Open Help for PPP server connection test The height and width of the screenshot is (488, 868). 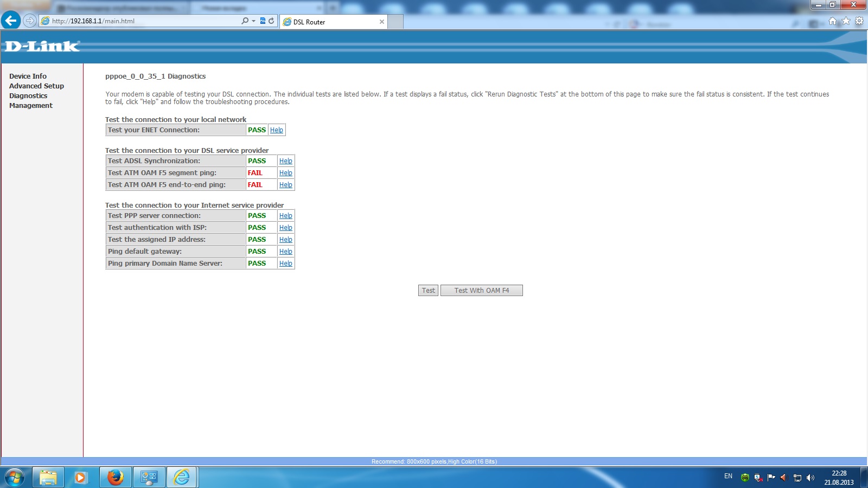(286, 216)
